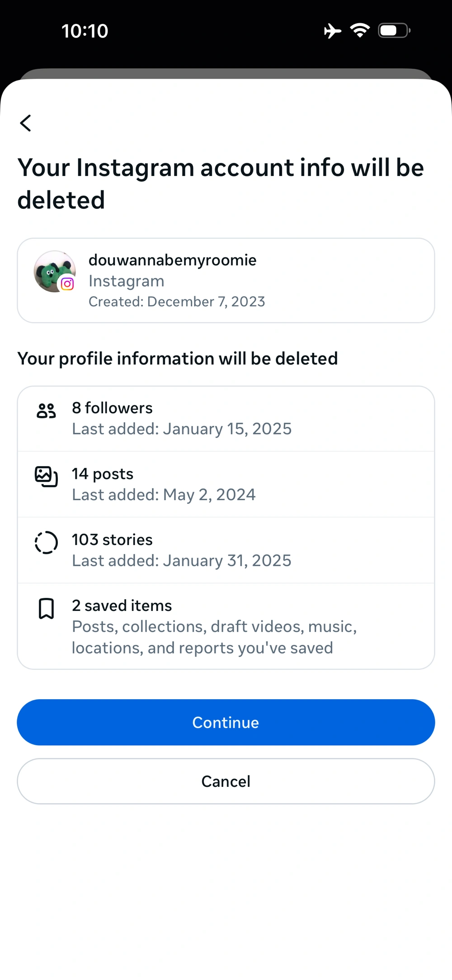452x980 pixels.
Task: Tap the account created date text
Action: (x=177, y=302)
